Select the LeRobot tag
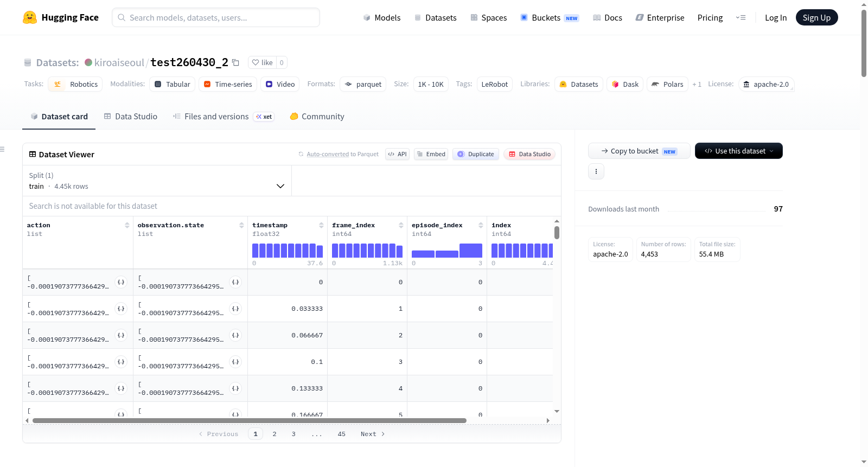 tap(495, 84)
